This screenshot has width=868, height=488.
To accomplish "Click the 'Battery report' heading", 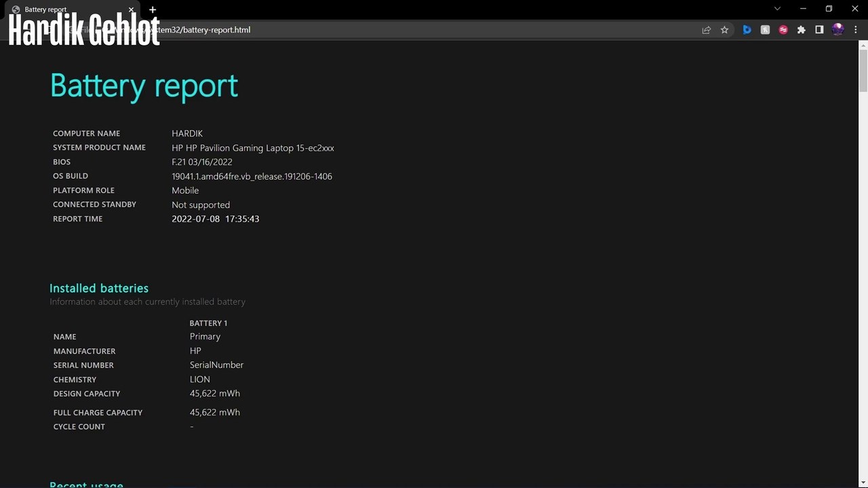I will 144,86.
